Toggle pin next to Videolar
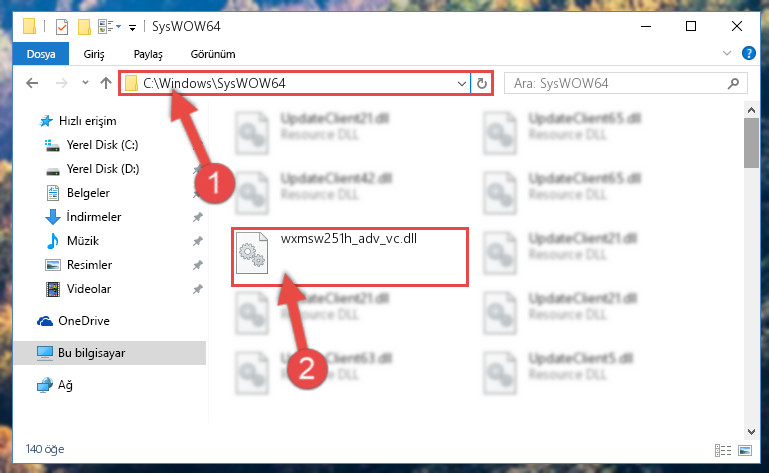This screenshot has width=769, height=473. (x=198, y=289)
